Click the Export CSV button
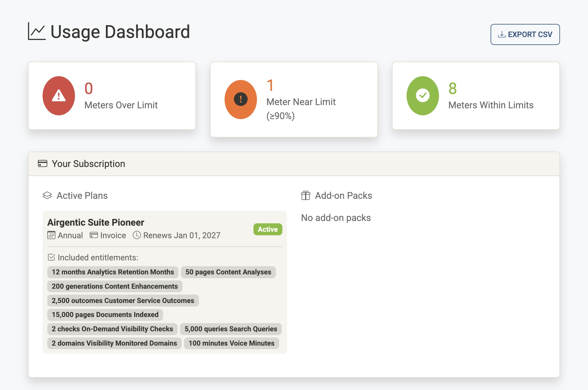Viewport: 588px width, 390px height. pos(525,34)
